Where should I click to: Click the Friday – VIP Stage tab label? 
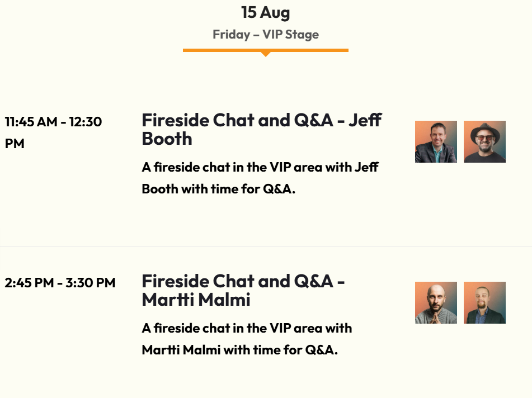[x=265, y=35]
